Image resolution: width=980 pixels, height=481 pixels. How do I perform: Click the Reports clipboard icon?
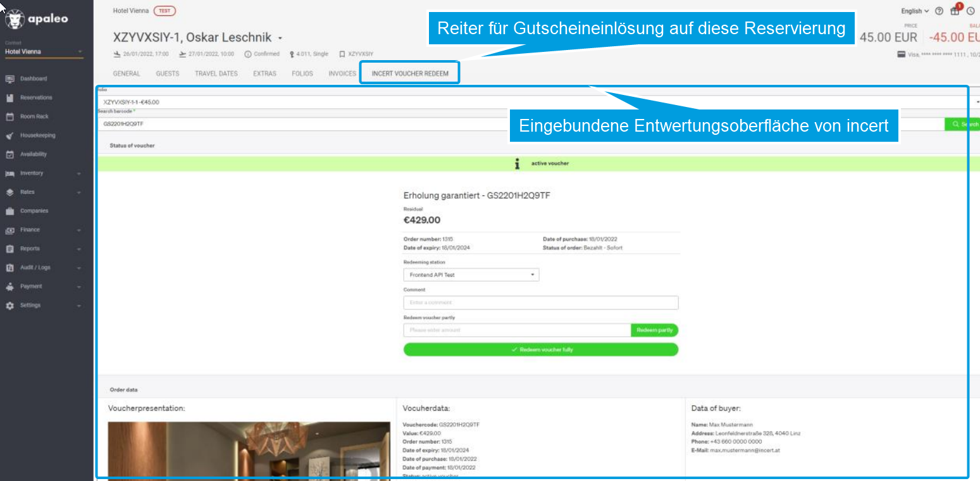pyautogui.click(x=10, y=249)
